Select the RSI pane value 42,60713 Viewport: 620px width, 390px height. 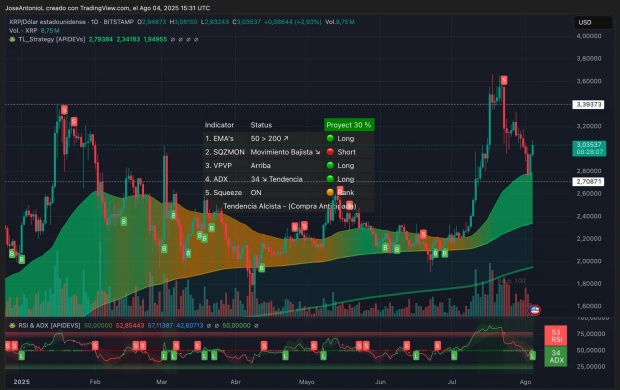tap(190, 326)
